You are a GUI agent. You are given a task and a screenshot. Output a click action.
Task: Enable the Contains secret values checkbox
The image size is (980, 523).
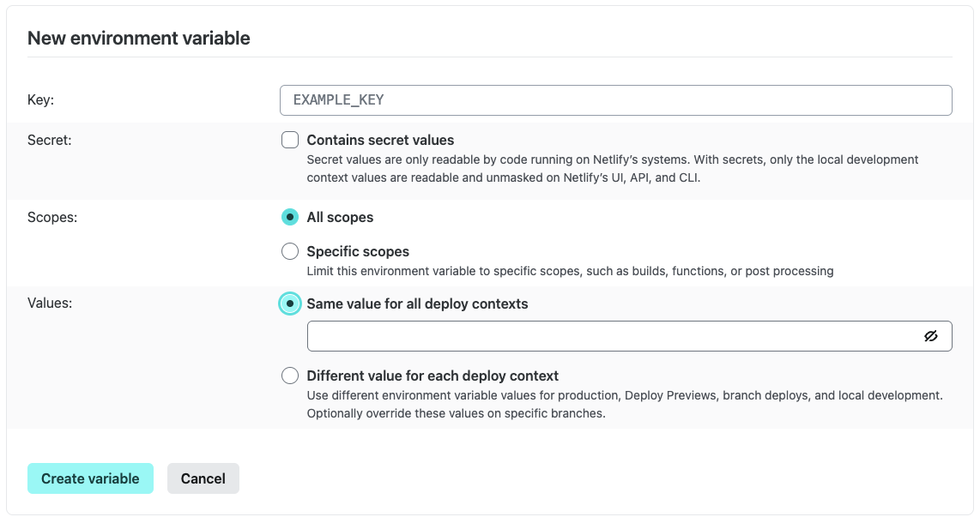pyautogui.click(x=289, y=140)
